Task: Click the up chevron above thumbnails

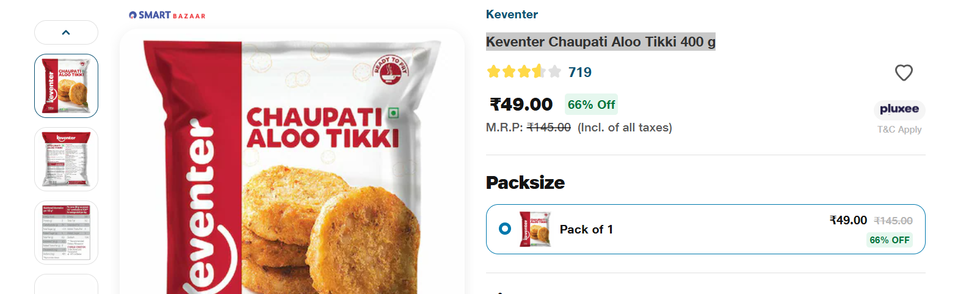Action: click(66, 32)
